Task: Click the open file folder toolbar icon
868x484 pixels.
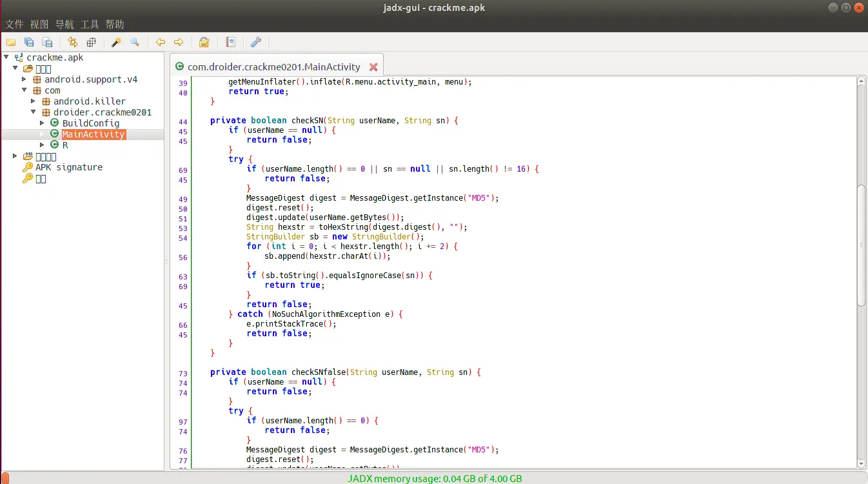Action: coord(11,42)
